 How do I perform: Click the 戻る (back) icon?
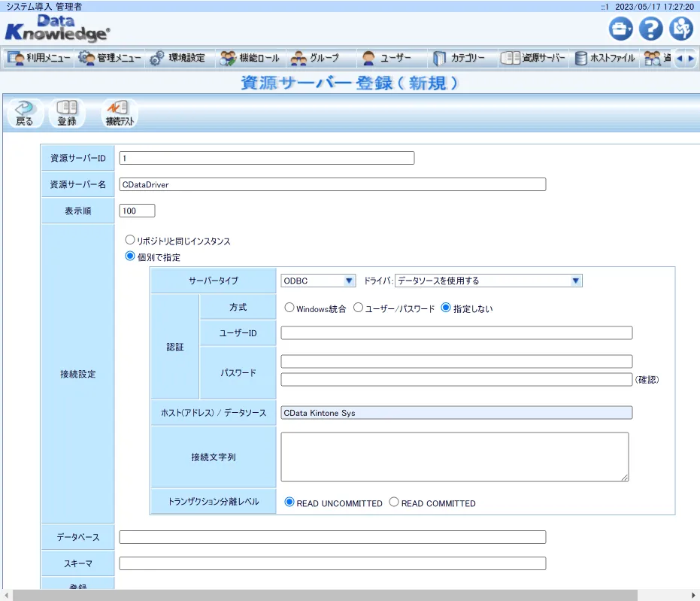point(23,111)
